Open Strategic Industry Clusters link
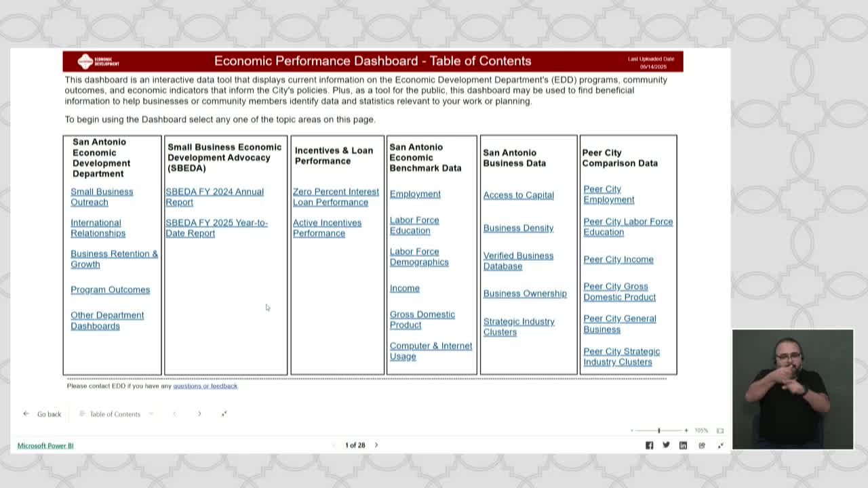This screenshot has height=488, width=868. 519,327
